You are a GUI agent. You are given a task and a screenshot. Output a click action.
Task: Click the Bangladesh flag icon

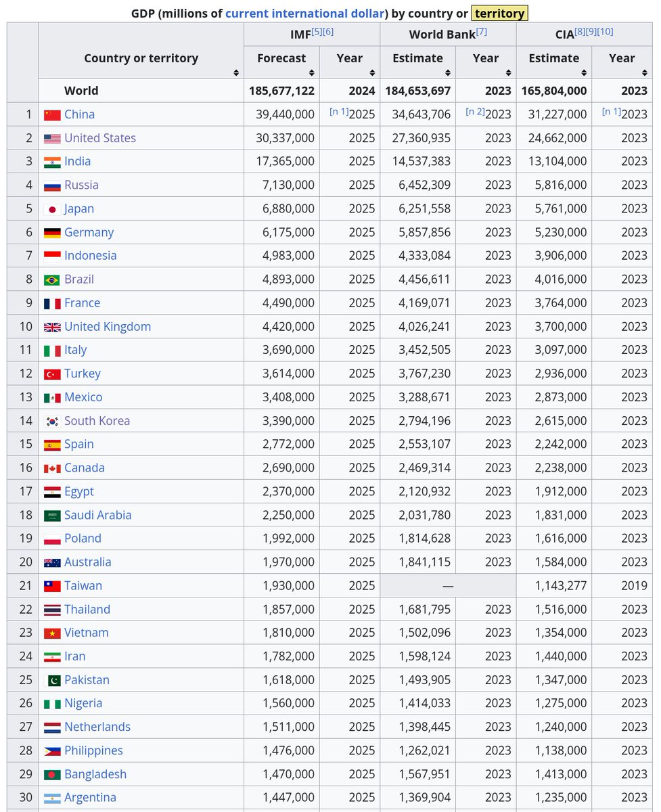[52, 775]
